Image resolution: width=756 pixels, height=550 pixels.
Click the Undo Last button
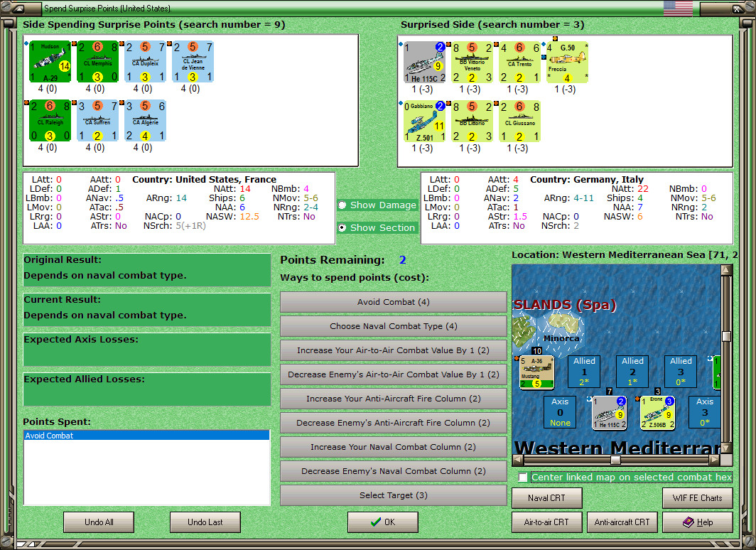coord(205,522)
